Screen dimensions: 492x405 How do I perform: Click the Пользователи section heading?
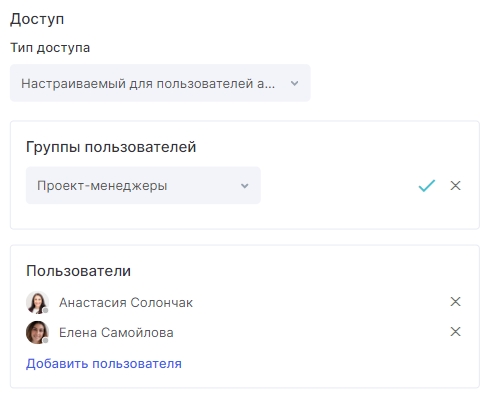(78, 271)
